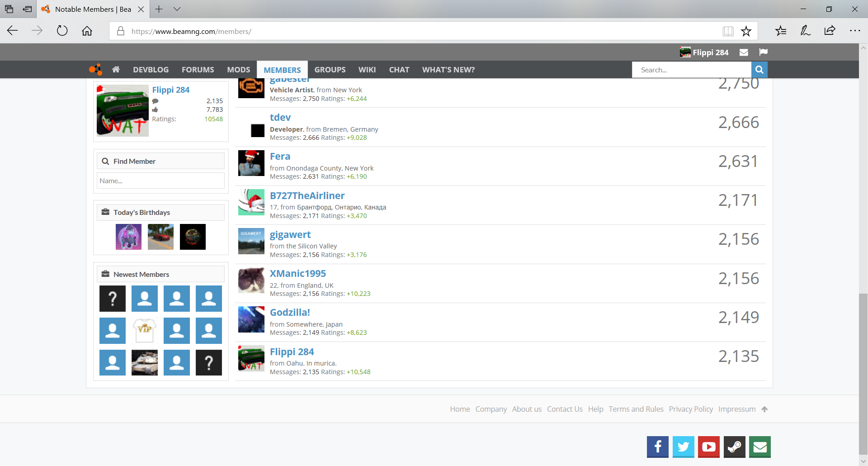Image resolution: width=868 pixels, height=466 pixels.
Task: Open browser settings ellipsis menu
Action: (x=855, y=31)
